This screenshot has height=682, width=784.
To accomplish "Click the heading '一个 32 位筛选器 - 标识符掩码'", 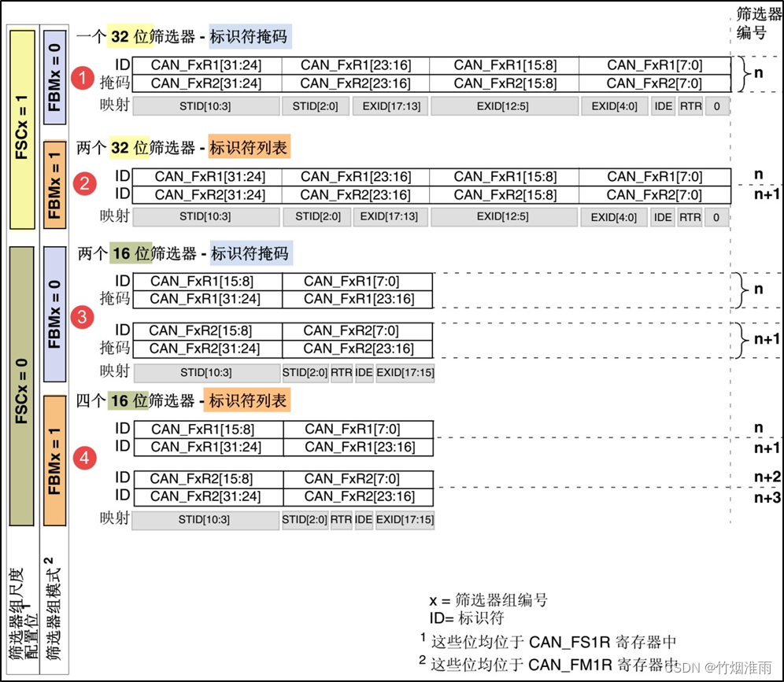I will click(183, 36).
